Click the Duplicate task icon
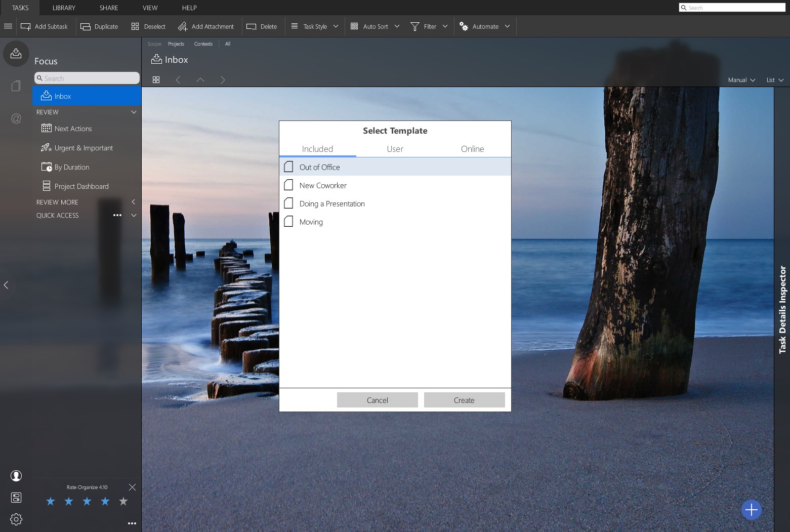The width and height of the screenshot is (790, 532). pos(86,26)
